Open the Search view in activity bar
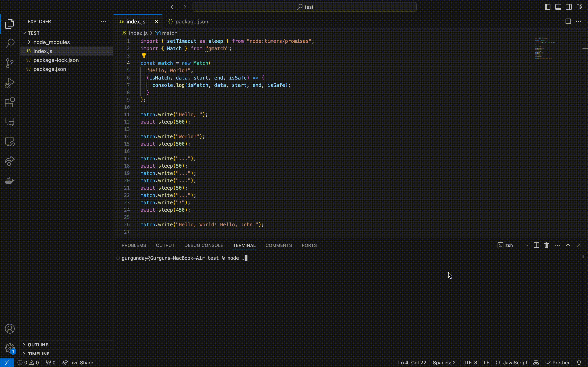This screenshot has width=588, height=367. [x=10, y=44]
